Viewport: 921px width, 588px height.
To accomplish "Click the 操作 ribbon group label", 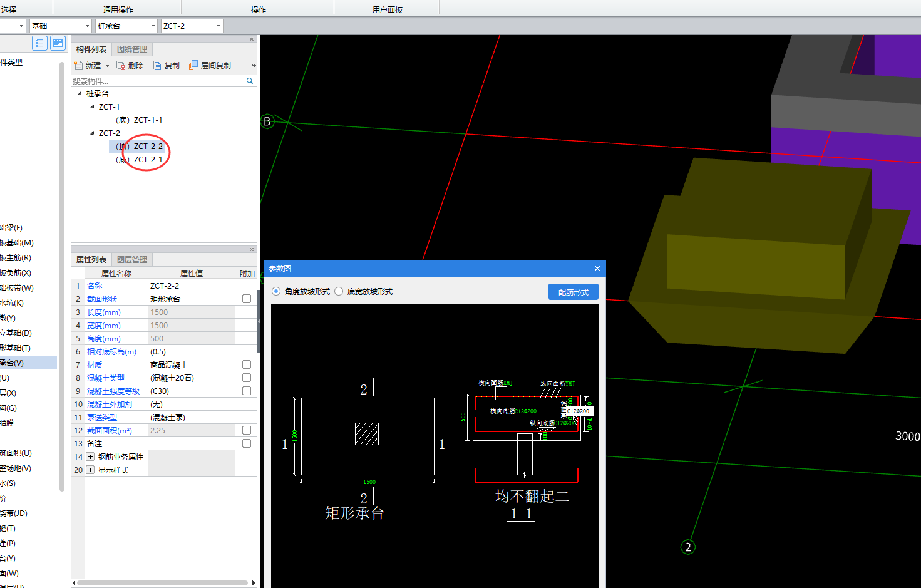I will pos(259,9).
